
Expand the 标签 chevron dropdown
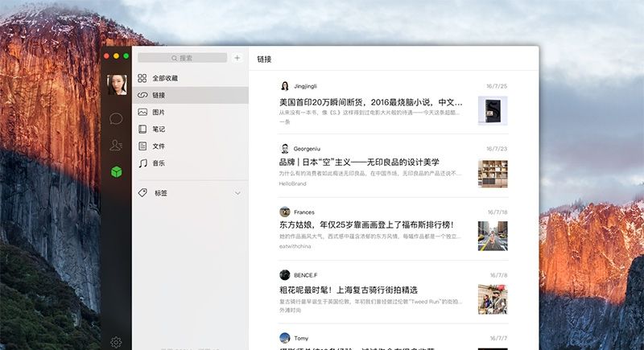(237, 193)
